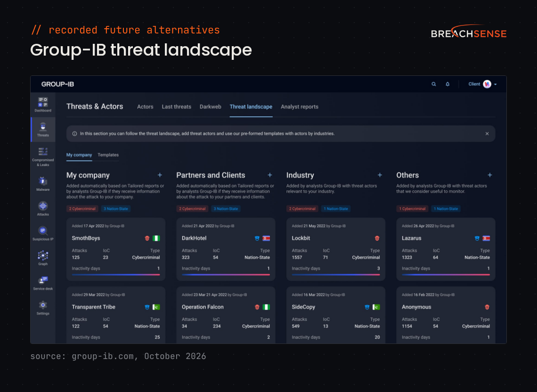Click the search magnifier icon in header

[x=433, y=84]
